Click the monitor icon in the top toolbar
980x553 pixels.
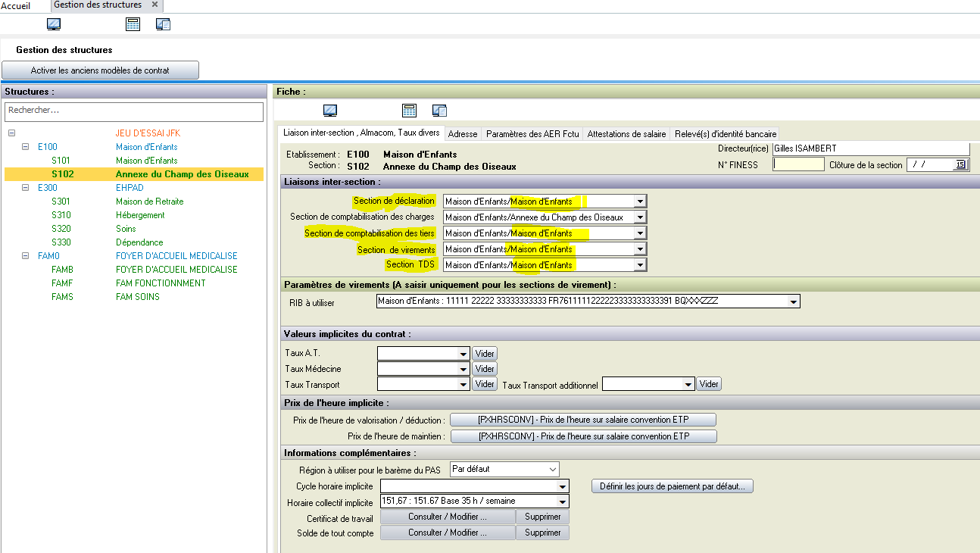point(54,24)
